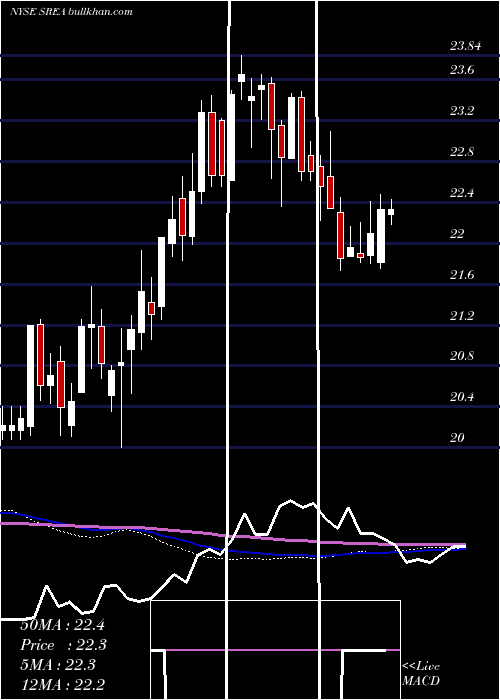Click the 22.8 price axis label
Viewport: 500px width, 700px height.
point(462,152)
